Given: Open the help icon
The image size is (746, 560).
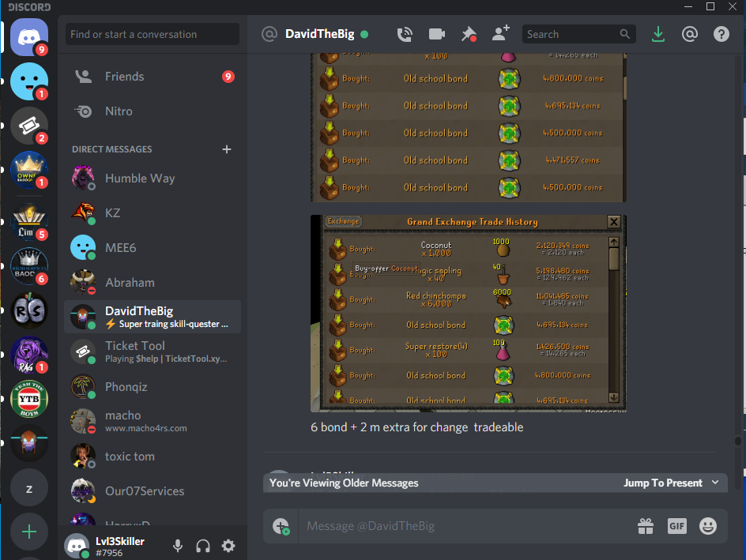Looking at the screenshot, I should (722, 34).
